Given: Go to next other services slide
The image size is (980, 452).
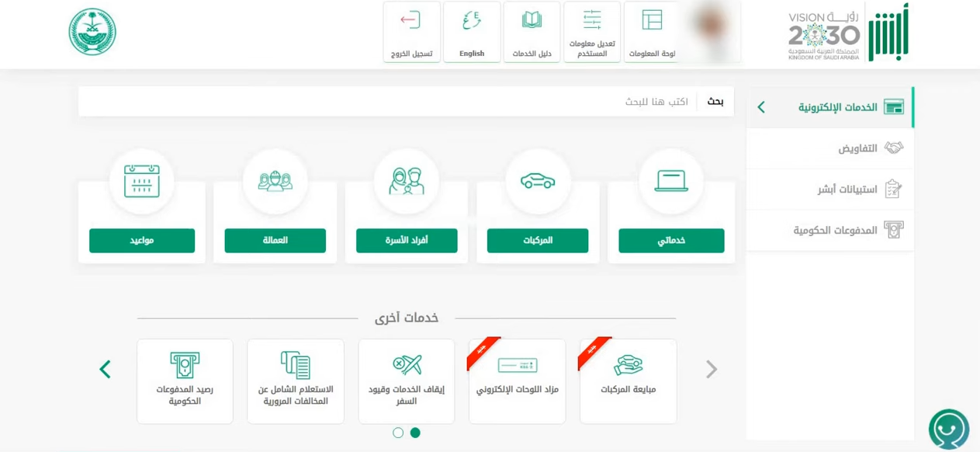Looking at the screenshot, I should click(x=106, y=369).
